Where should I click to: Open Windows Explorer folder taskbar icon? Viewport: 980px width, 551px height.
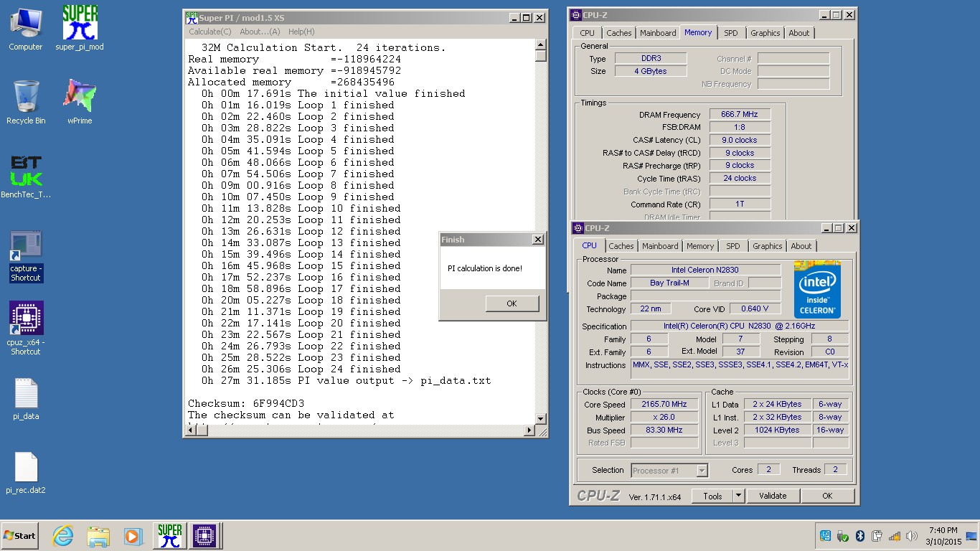pyautogui.click(x=98, y=536)
